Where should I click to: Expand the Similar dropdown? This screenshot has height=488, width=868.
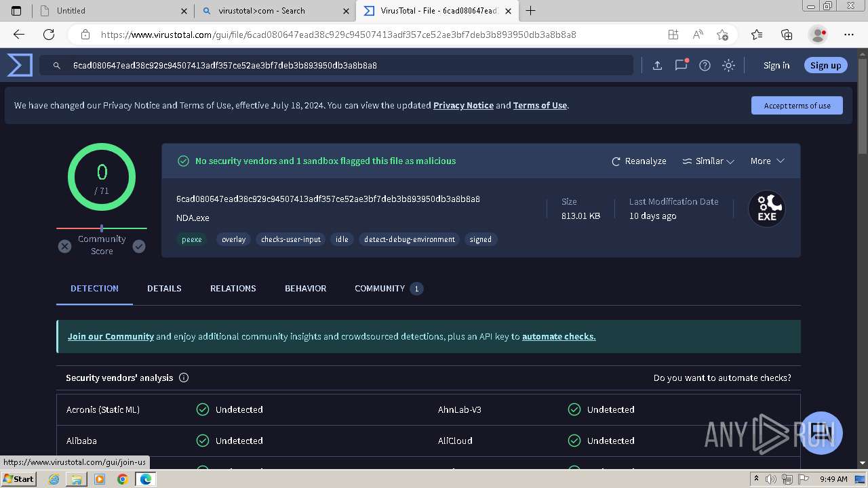pos(708,161)
